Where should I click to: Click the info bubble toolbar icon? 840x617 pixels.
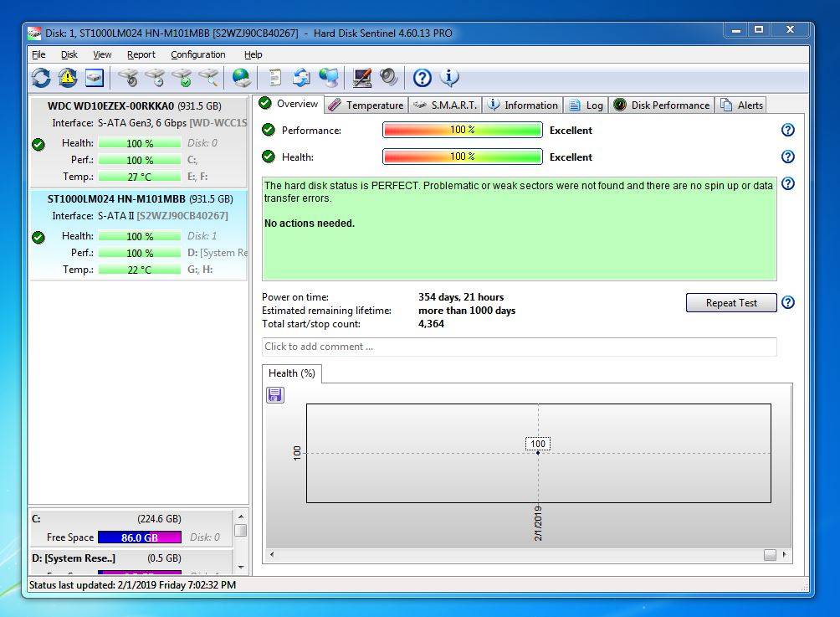[450, 78]
